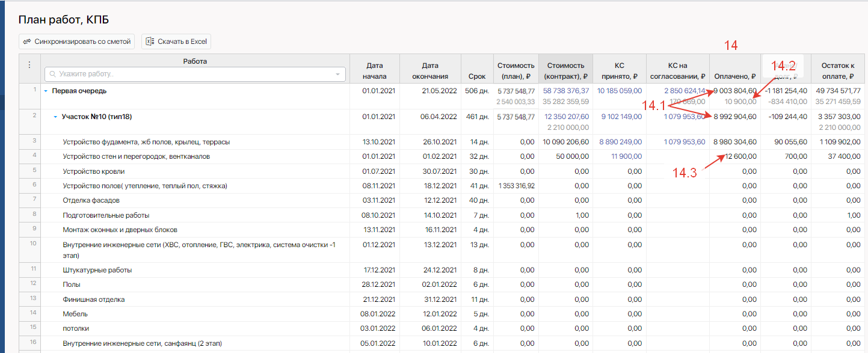Open the work filter dropdown arrow

tap(337, 74)
